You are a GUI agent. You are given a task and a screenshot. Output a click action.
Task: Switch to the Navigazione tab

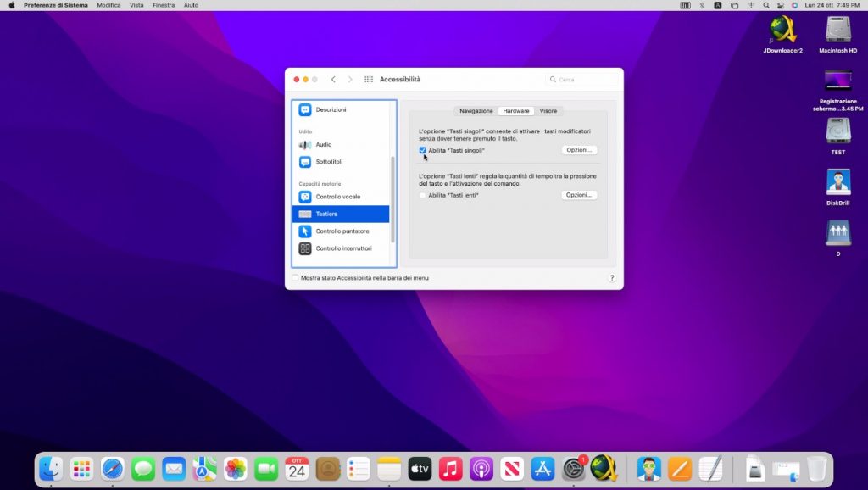476,111
